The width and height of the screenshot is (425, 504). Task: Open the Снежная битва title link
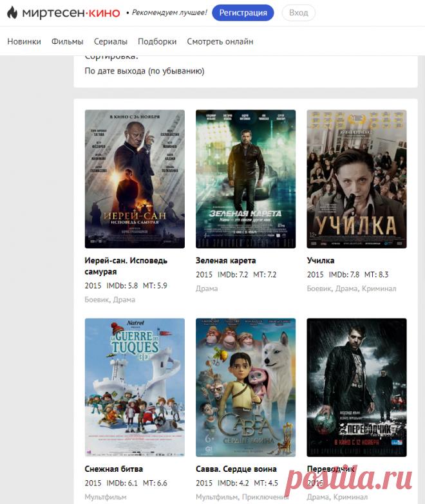coord(114,469)
